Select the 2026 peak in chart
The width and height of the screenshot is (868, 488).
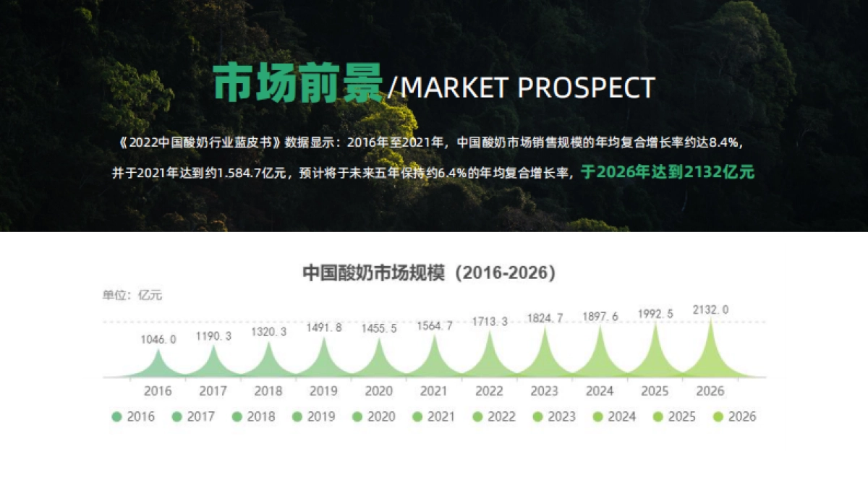point(710,354)
